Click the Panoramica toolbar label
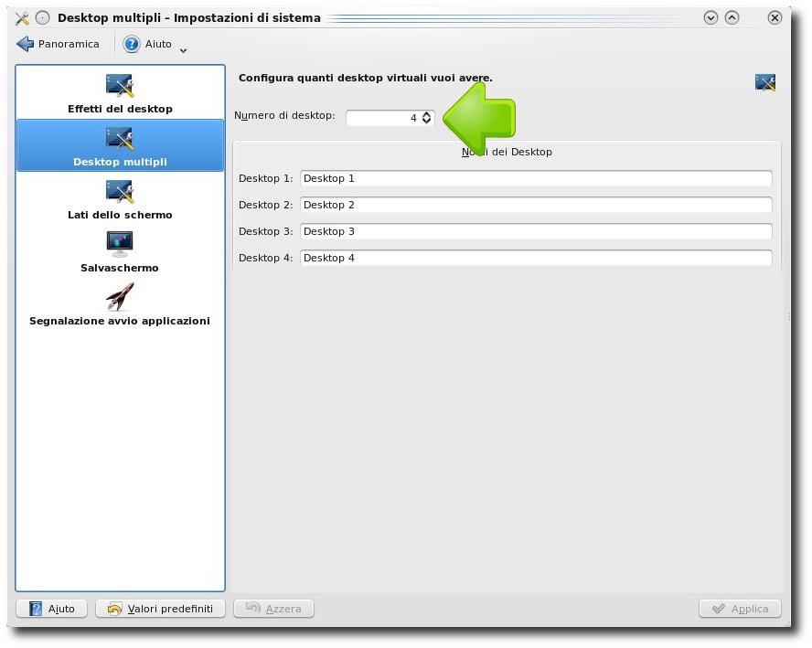 coord(69,45)
